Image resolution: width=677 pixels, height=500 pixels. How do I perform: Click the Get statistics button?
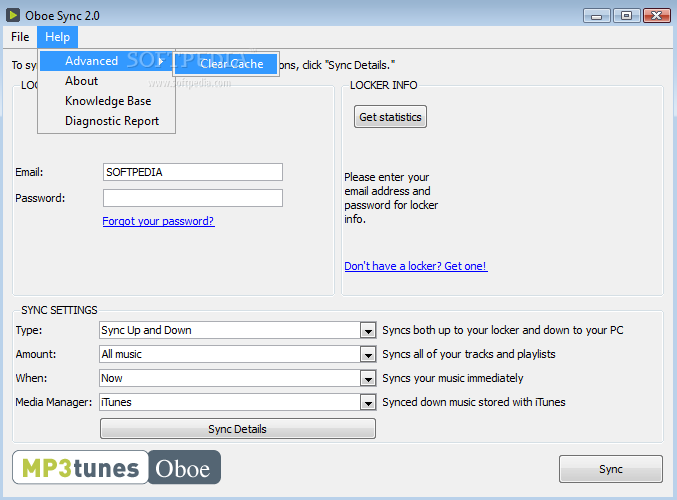(390, 117)
